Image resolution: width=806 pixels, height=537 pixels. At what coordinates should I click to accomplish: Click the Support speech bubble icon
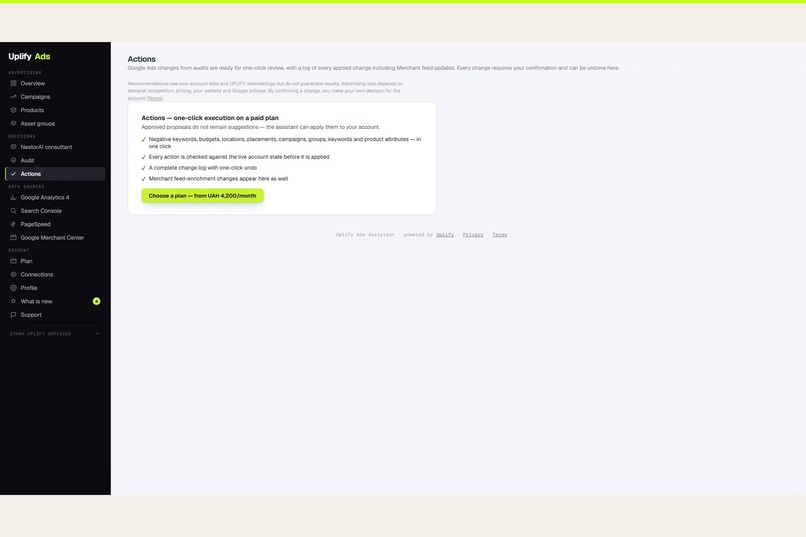pyautogui.click(x=13, y=314)
